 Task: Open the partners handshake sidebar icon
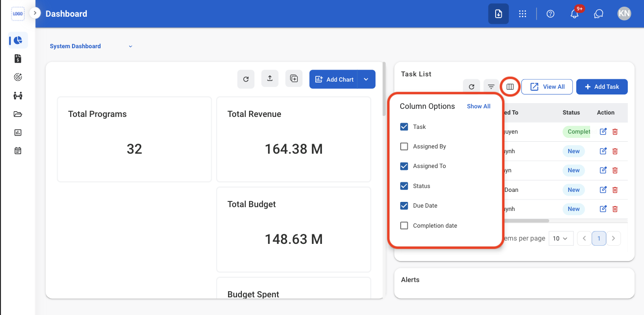click(x=18, y=95)
